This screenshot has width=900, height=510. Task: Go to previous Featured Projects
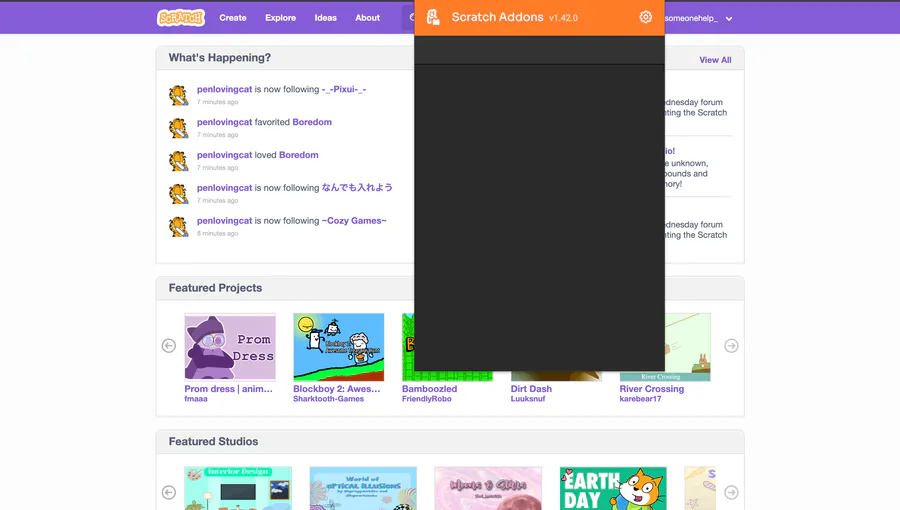[169, 346]
